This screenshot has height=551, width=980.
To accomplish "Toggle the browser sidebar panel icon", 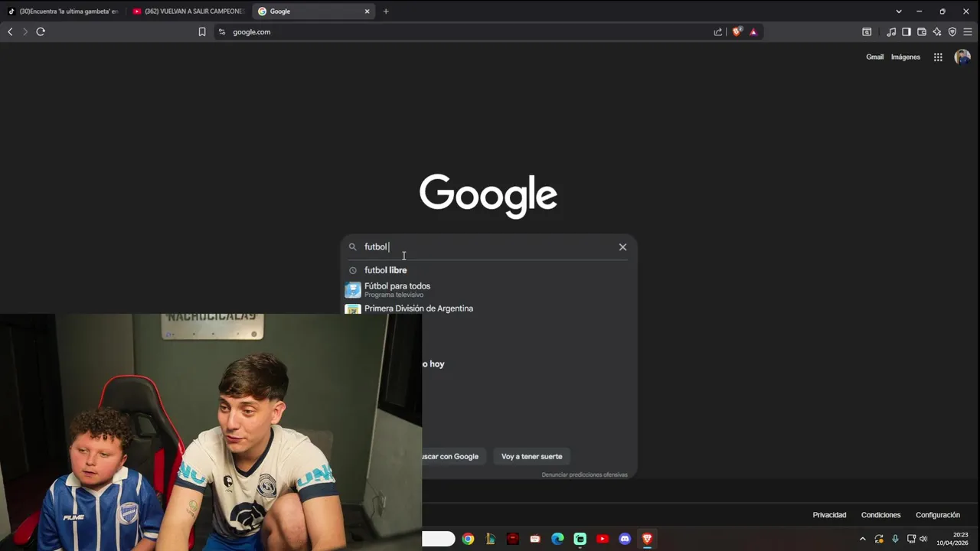I will tap(906, 32).
